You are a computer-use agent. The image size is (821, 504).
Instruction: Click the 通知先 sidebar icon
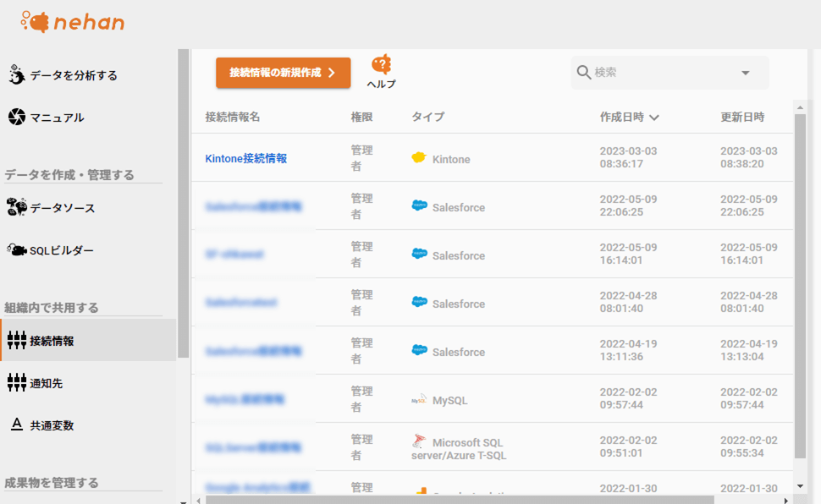point(17,382)
